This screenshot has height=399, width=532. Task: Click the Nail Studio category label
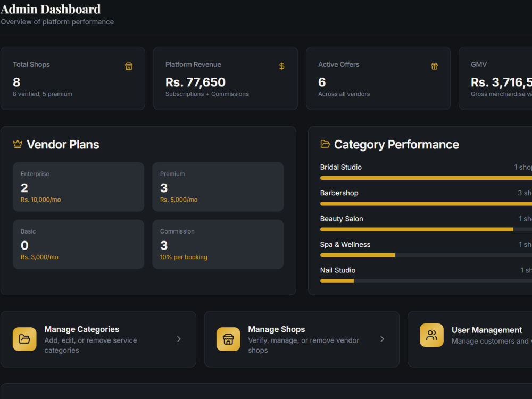point(338,270)
